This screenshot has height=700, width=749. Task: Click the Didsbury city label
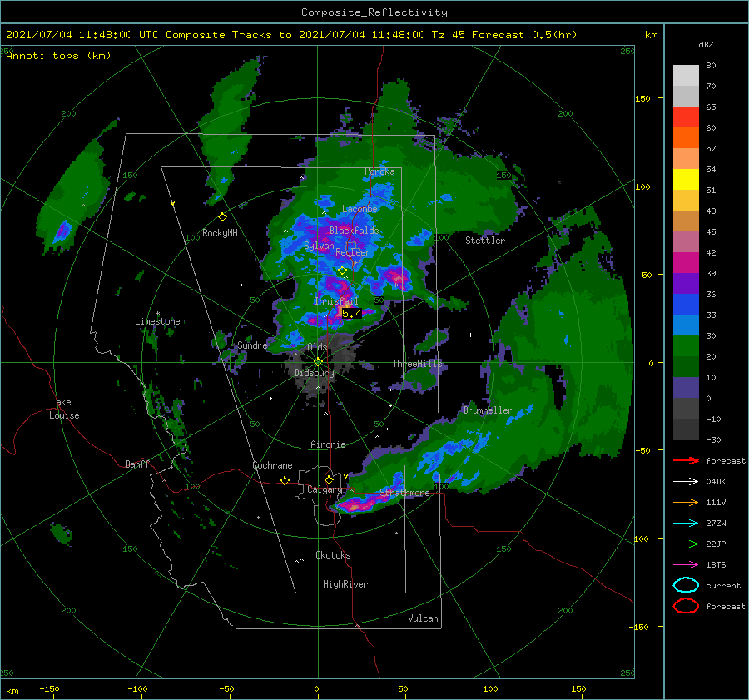tap(315, 373)
